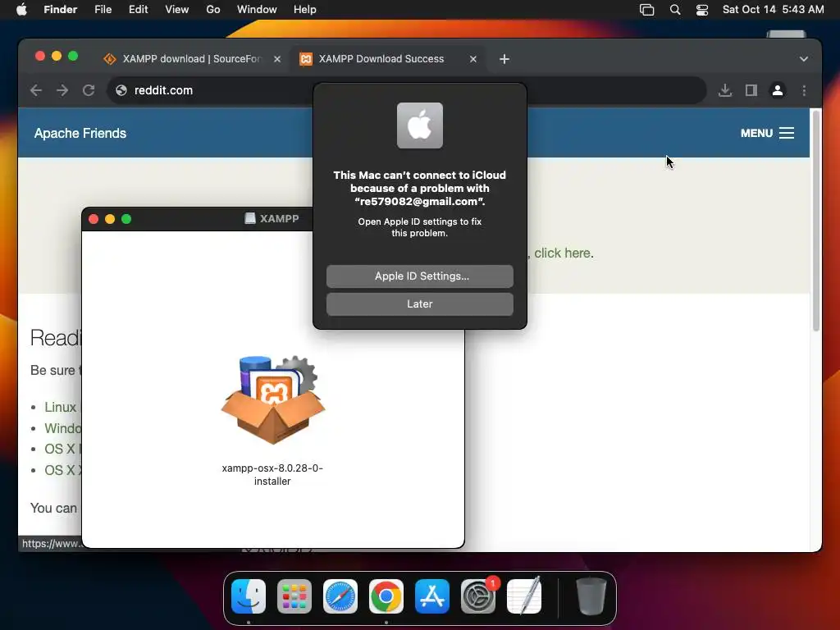This screenshot has height=630, width=840.
Task: Open Finder application menu
Action: point(60,10)
